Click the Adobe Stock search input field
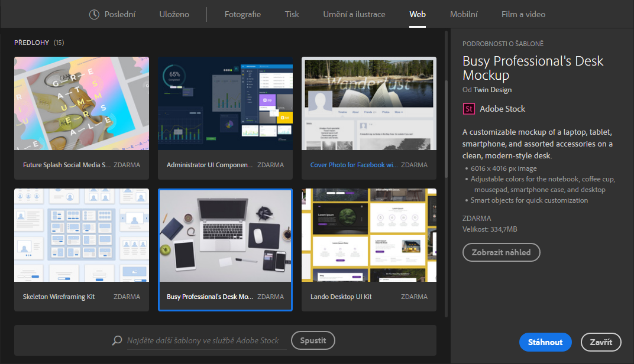This screenshot has height=364, width=634. (x=206, y=340)
